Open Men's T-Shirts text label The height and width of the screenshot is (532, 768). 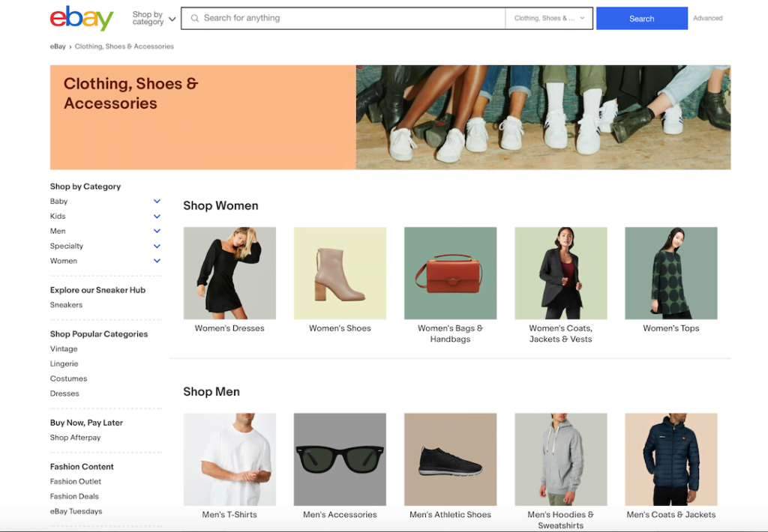pos(229,514)
